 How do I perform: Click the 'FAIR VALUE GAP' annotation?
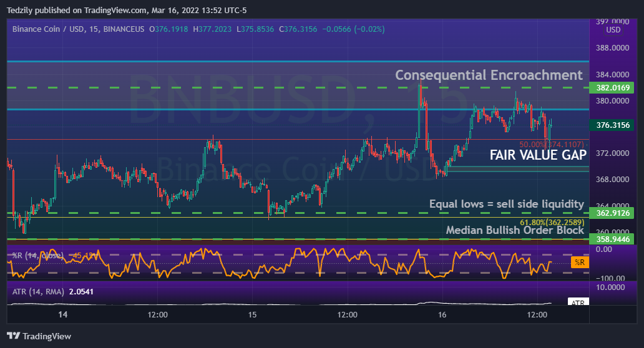[x=538, y=155]
